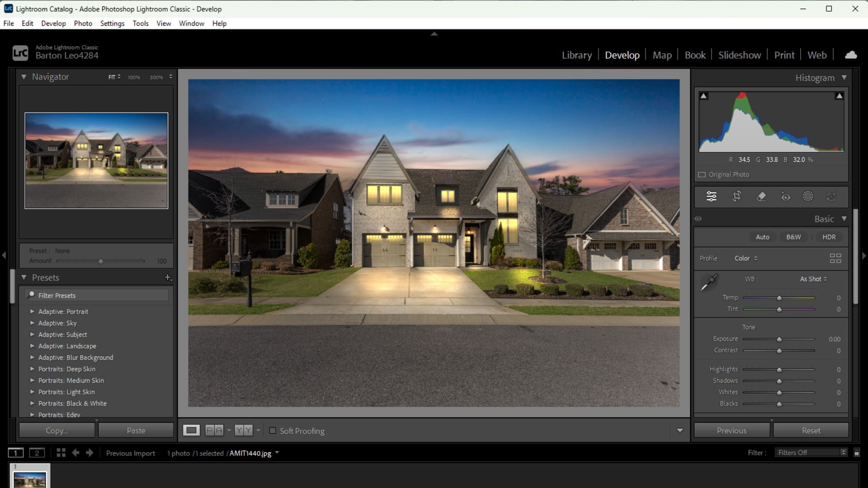This screenshot has height=488, width=868.
Task: Click the cloud sync status icon
Action: [851, 55]
